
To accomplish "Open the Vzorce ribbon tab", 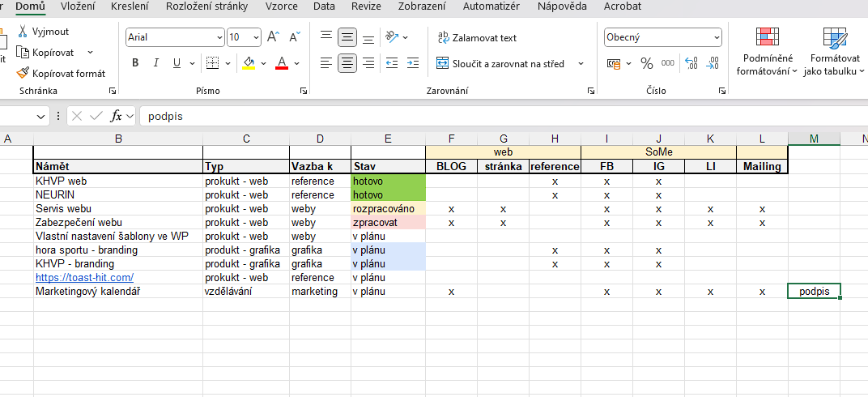I will [281, 6].
